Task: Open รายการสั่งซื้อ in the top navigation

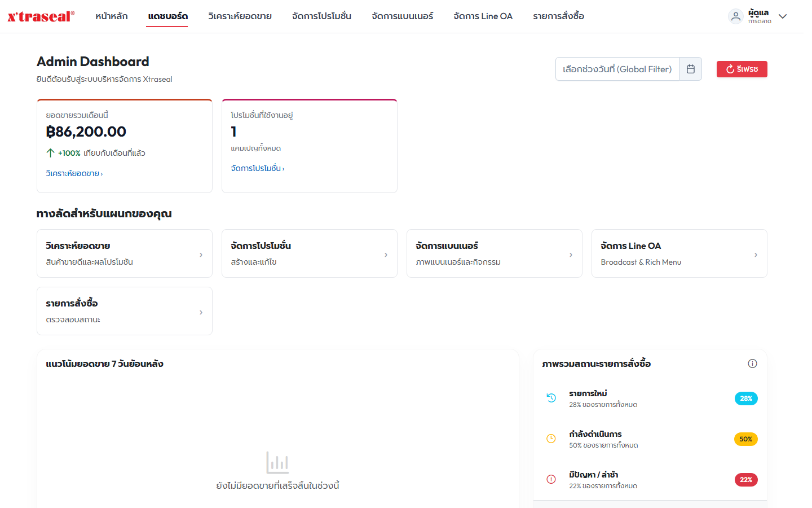Action: [559, 16]
